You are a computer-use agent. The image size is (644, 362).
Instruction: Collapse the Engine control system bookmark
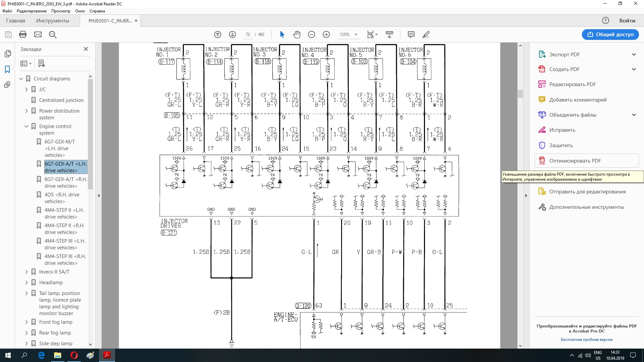(26, 126)
